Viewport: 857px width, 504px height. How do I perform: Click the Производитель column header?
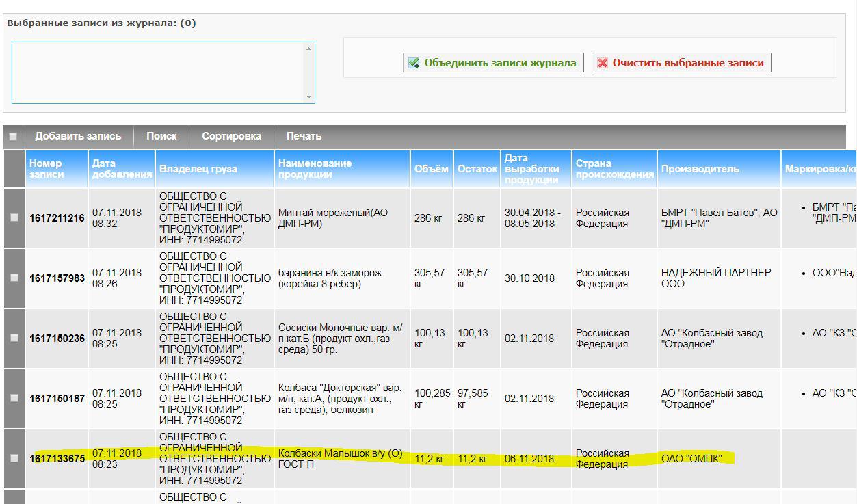[x=719, y=169]
